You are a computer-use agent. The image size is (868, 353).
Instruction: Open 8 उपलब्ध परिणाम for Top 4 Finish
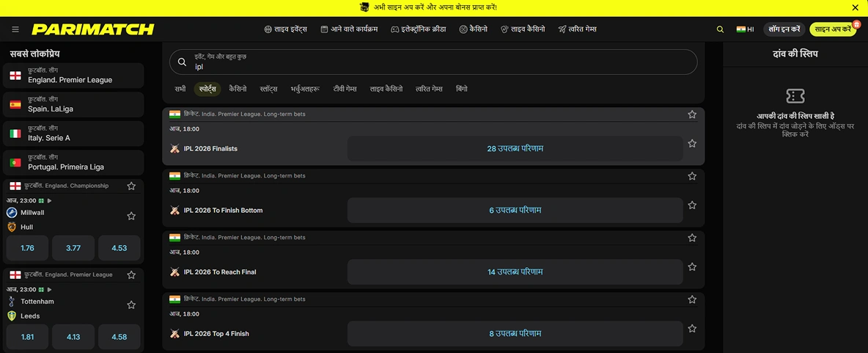(x=515, y=333)
